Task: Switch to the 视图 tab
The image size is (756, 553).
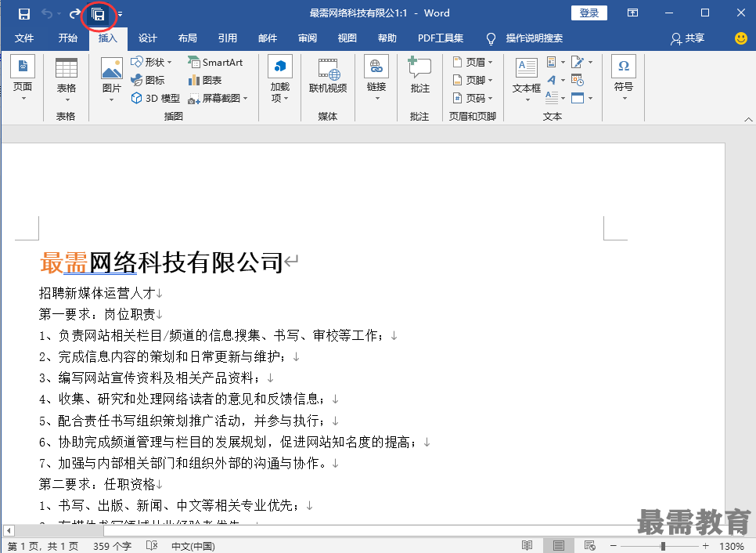Action: pos(347,38)
